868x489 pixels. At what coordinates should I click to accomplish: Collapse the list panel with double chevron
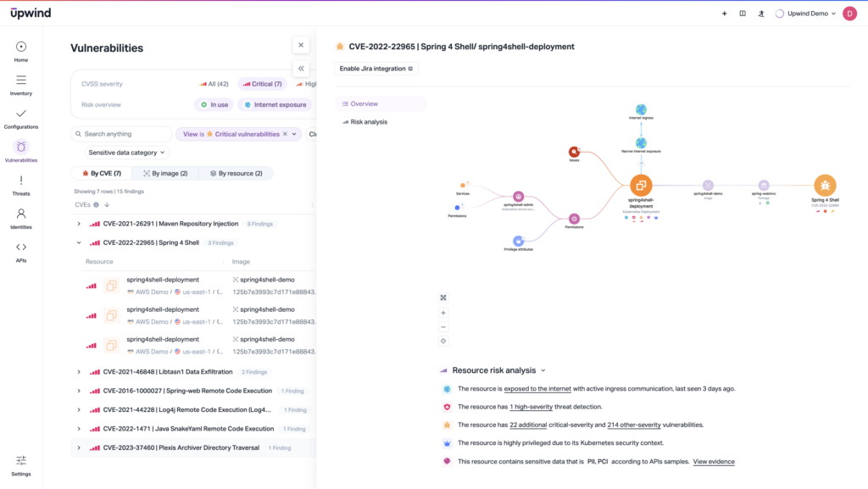[x=301, y=69]
